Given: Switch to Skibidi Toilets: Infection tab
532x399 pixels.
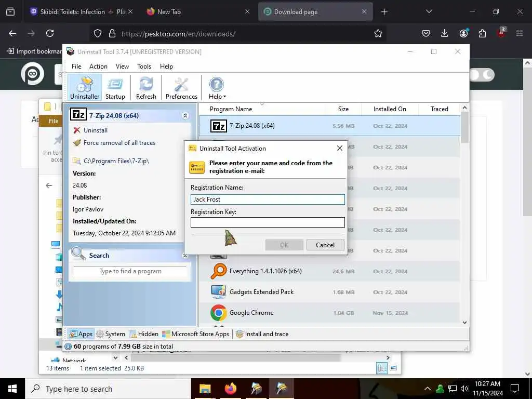Looking at the screenshot, I should coord(82,11).
